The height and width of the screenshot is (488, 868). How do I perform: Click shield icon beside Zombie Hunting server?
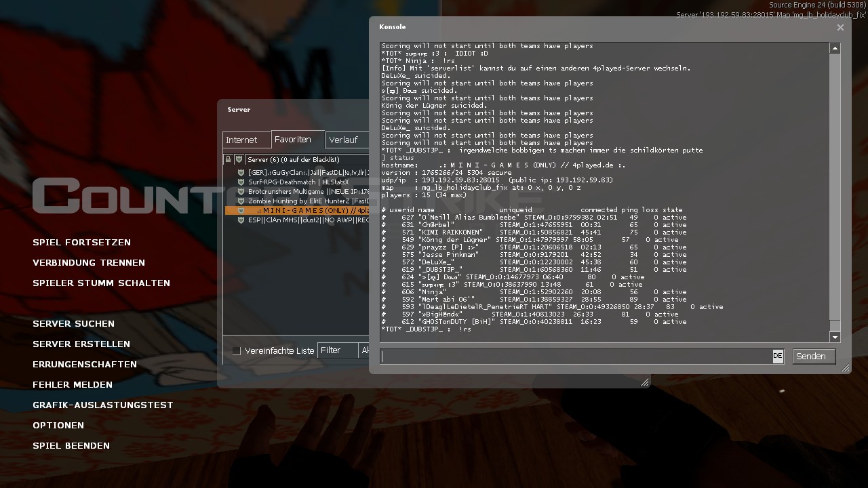click(241, 201)
